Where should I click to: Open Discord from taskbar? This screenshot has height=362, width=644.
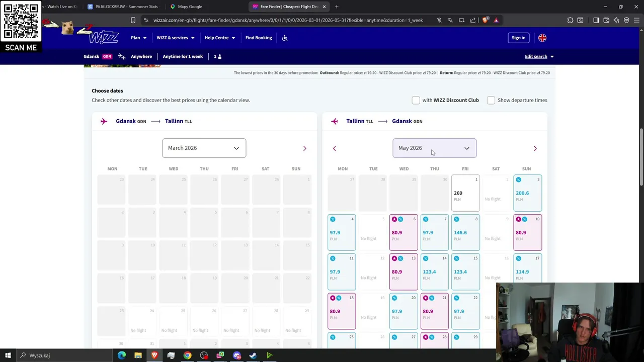[236, 355]
